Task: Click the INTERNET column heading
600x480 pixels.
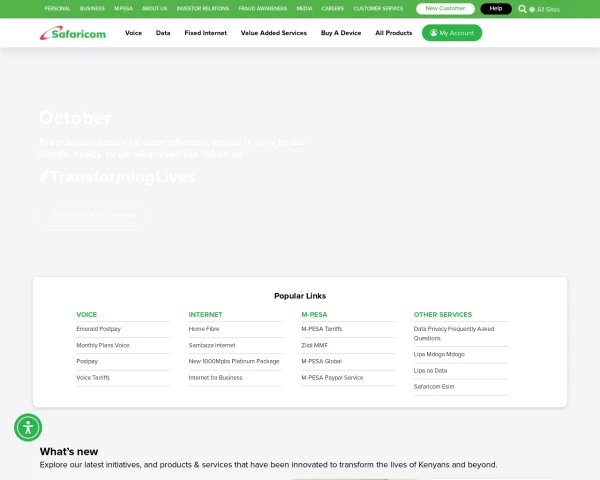Action: pyautogui.click(x=205, y=315)
